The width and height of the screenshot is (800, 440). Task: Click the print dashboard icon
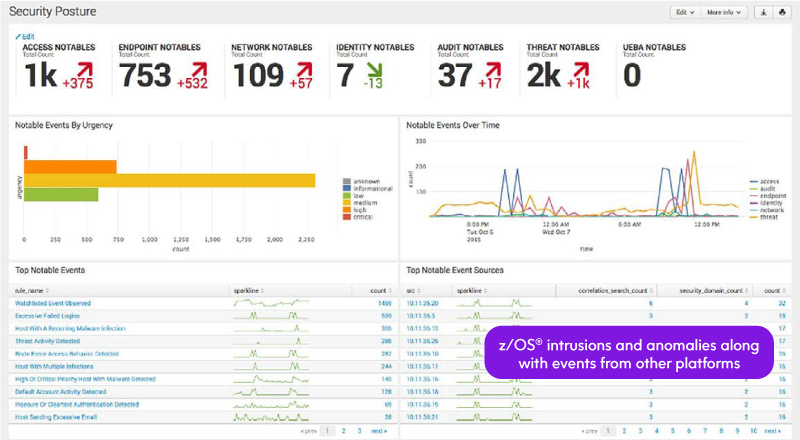pyautogui.click(x=782, y=12)
